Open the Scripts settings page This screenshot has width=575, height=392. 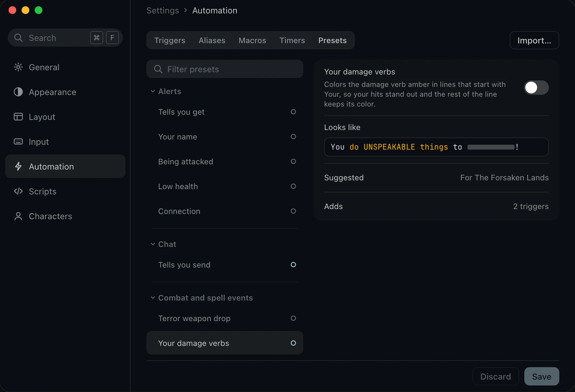[65, 191]
